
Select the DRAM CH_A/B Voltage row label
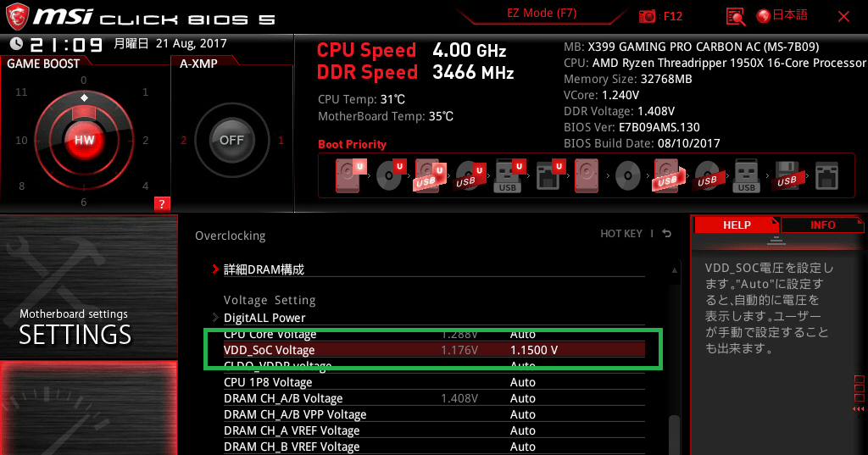click(x=283, y=398)
